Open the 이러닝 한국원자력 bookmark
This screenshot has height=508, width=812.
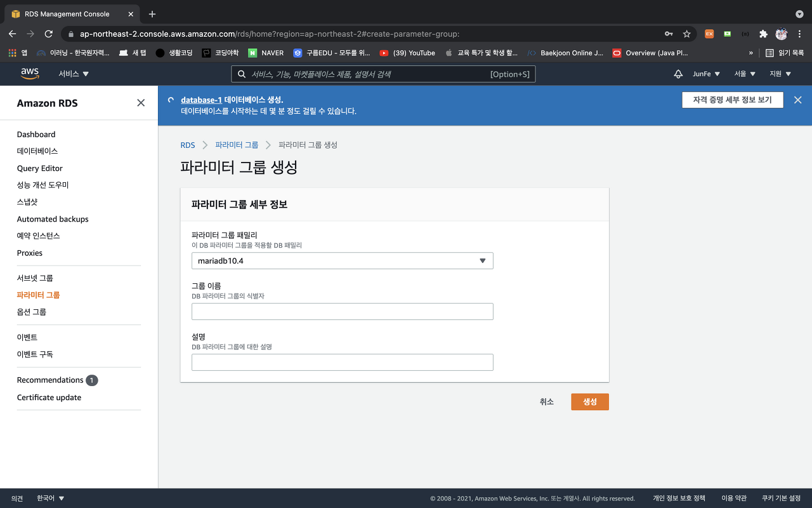tap(73, 53)
